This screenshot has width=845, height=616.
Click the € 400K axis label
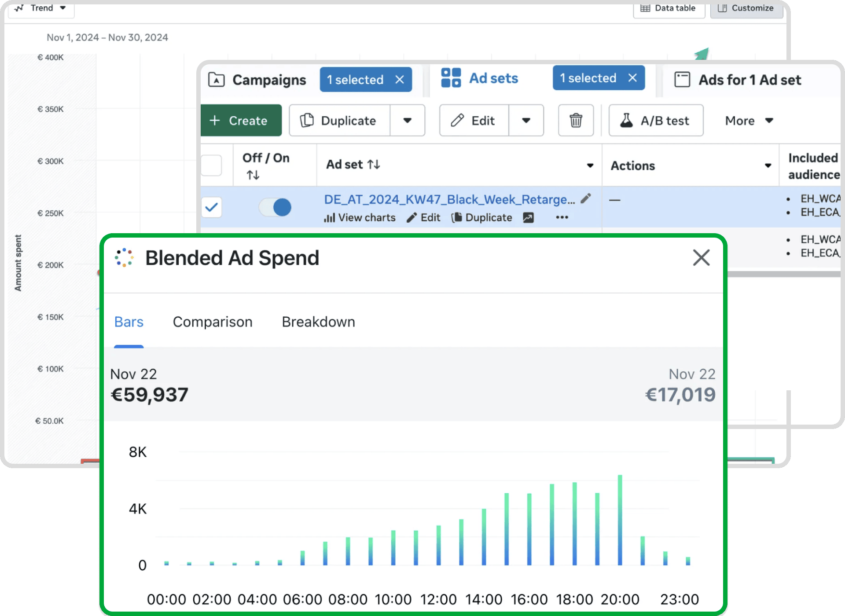click(x=51, y=58)
